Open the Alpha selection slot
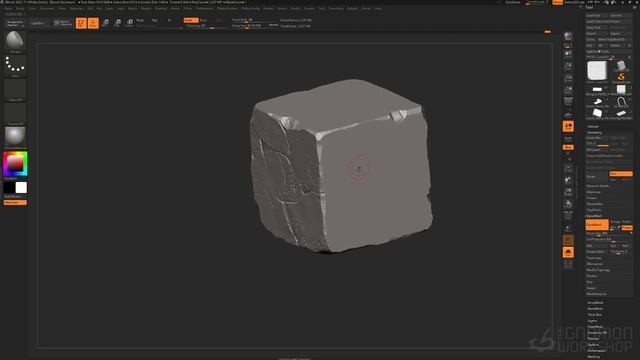640x360 pixels. (15, 89)
